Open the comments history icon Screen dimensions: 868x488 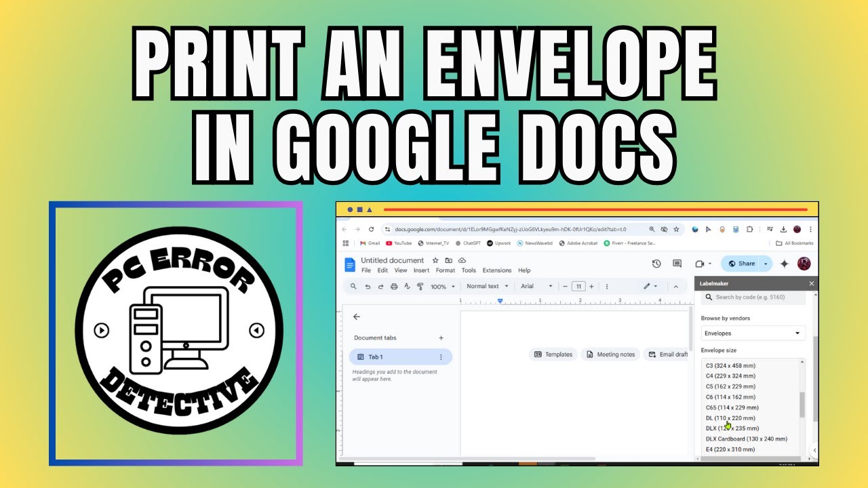(677, 264)
